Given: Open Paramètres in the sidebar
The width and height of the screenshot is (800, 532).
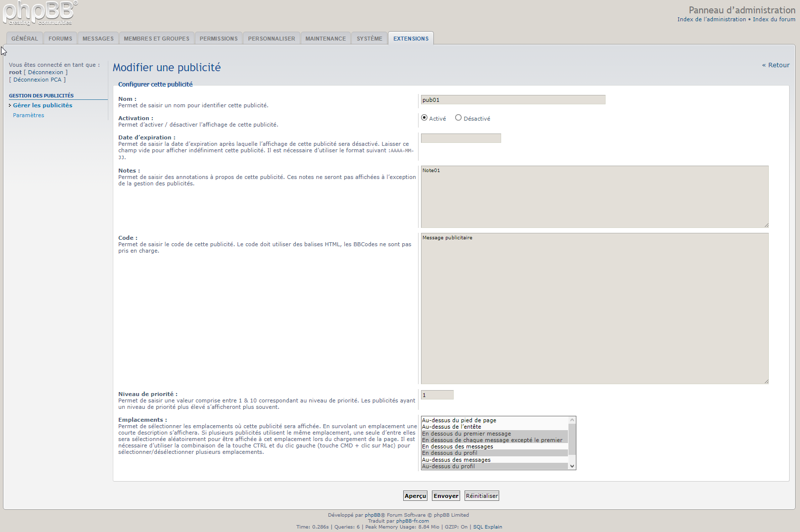Looking at the screenshot, I should click(x=28, y=115).
